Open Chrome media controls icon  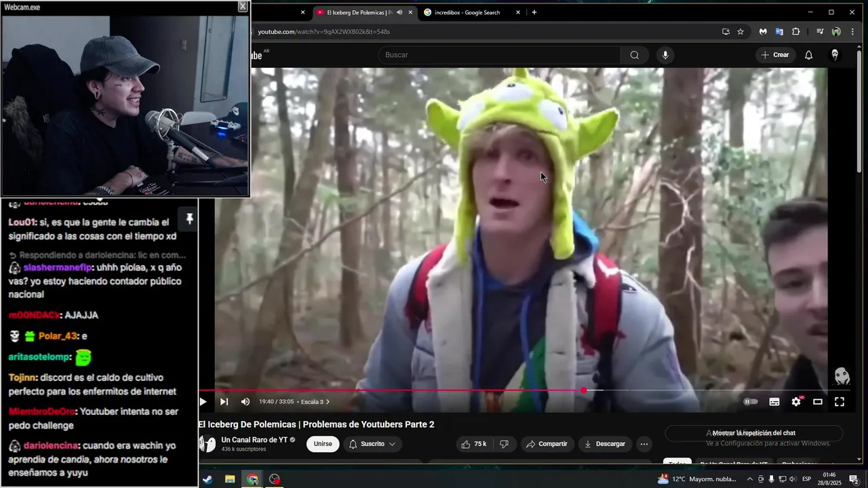point(820,32)
